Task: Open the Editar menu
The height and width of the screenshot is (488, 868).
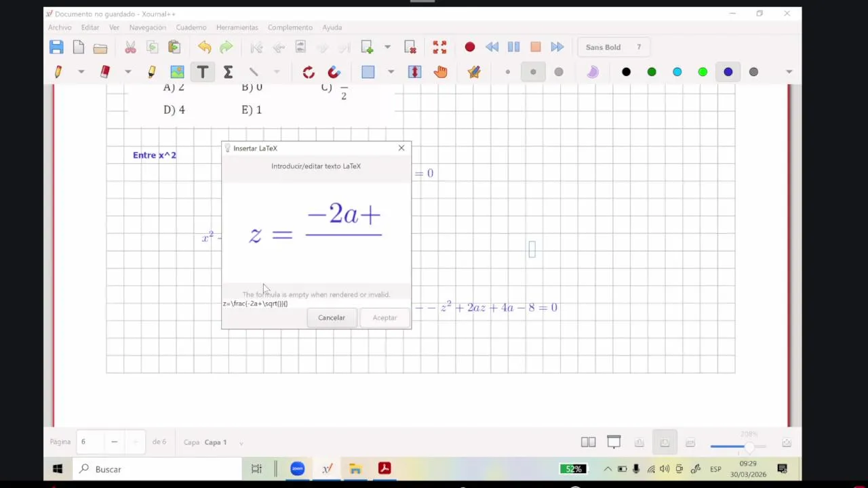Action: 90,28
